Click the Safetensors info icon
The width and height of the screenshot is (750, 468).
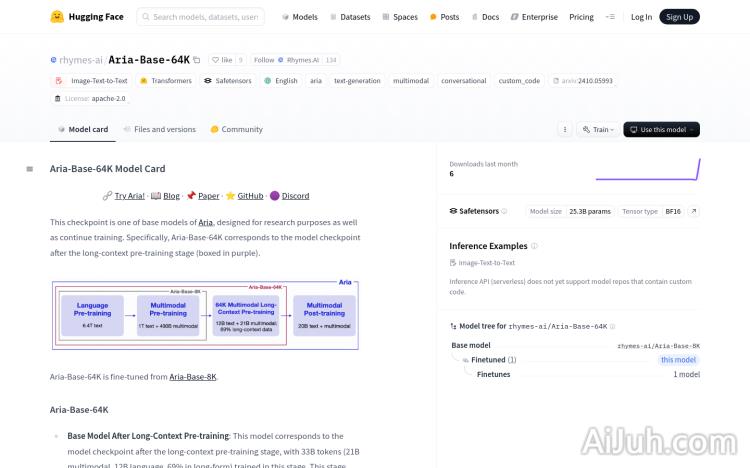tap(504, 211)
